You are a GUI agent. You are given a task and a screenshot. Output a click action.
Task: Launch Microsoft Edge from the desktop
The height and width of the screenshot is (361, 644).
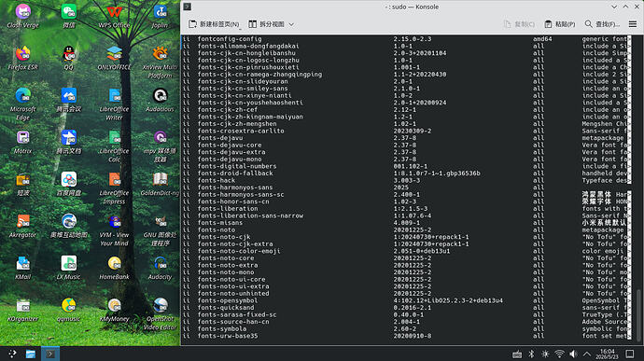(23, 96)
